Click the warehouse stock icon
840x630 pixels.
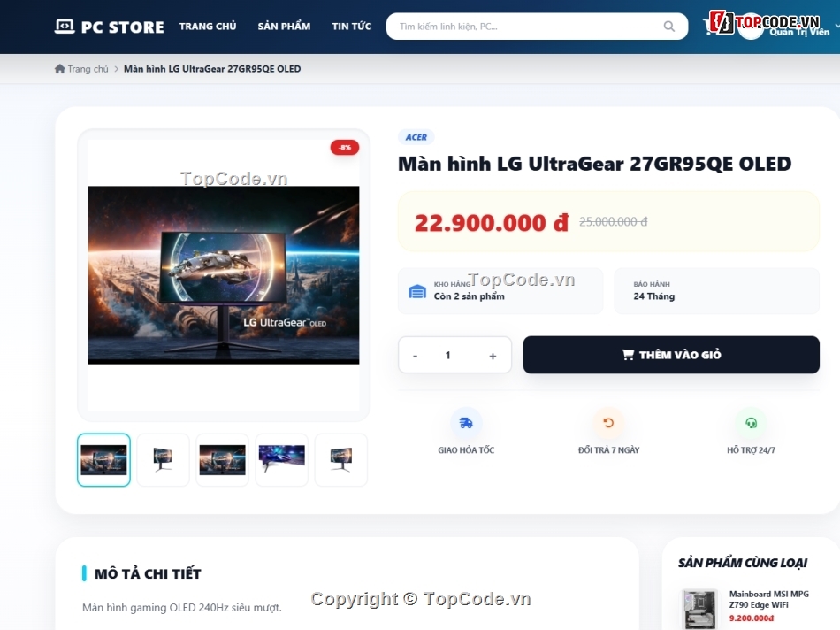(x=417, y=292)
